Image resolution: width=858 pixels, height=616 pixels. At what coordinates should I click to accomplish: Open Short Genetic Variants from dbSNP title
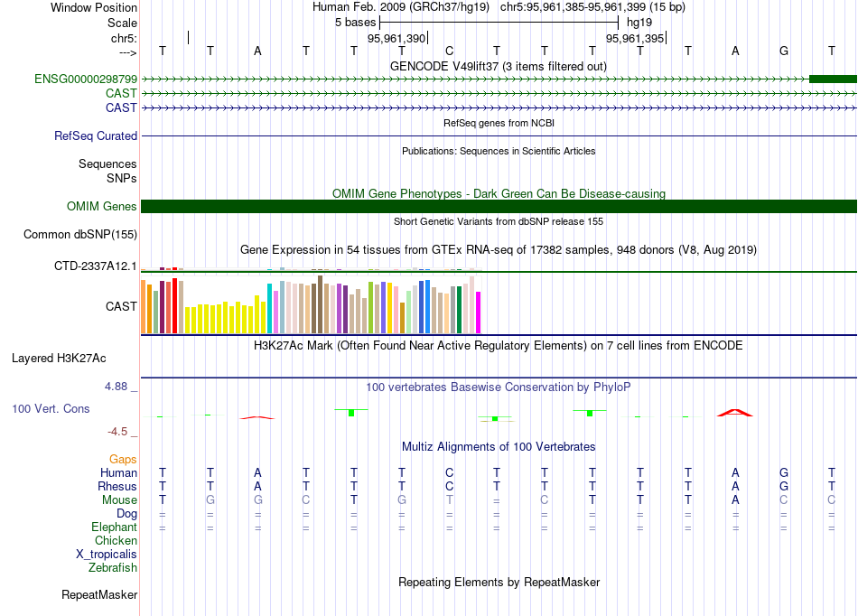(499, 221)
